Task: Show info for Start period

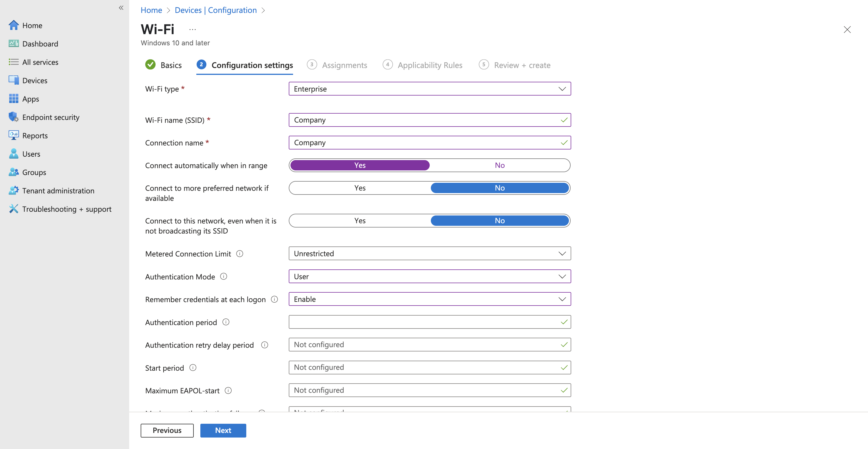Action: pos(193,368)
